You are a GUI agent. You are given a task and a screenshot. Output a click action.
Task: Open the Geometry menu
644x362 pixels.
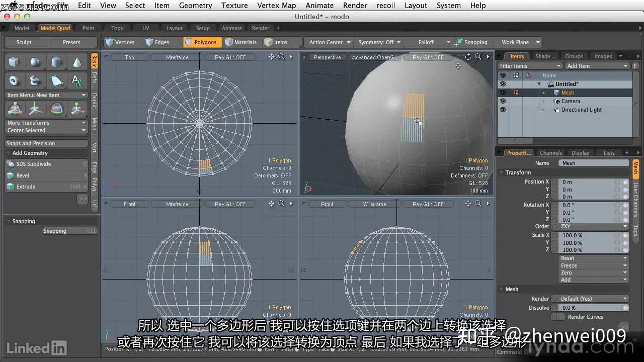pyautogui.click(x=195, y=6)
